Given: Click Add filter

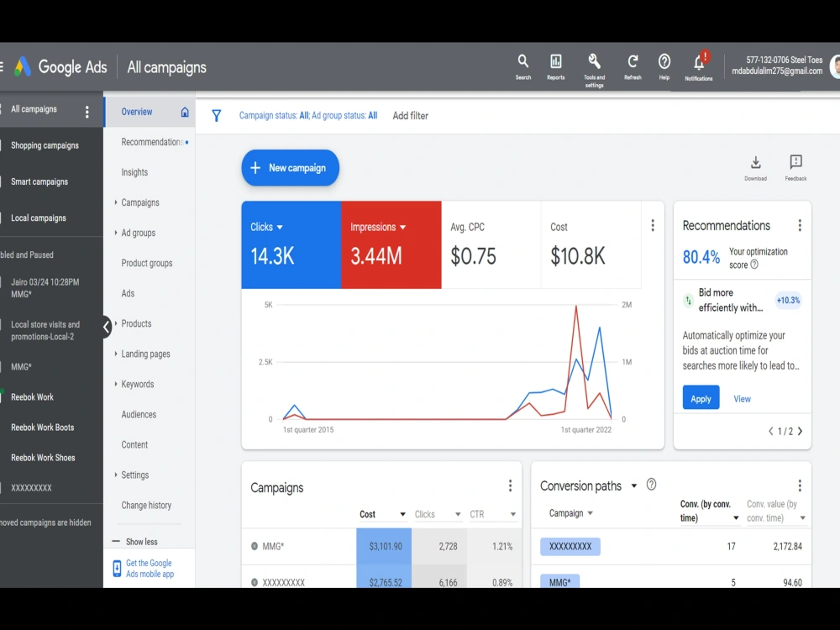Looking at the screenshot, I should point(411,116).
